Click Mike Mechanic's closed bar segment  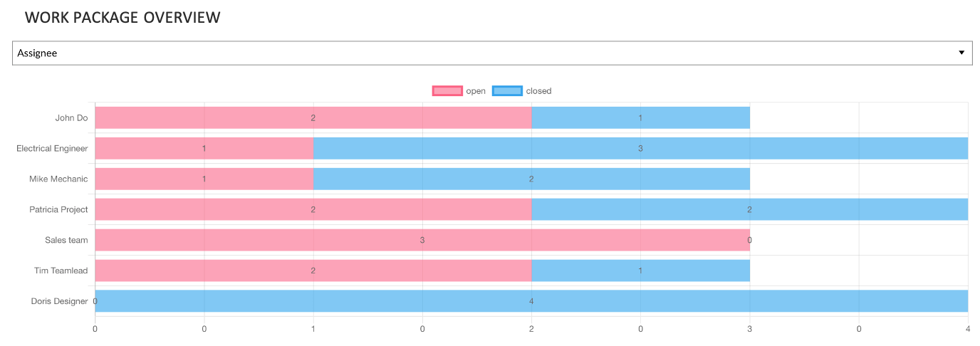point(531,179)
